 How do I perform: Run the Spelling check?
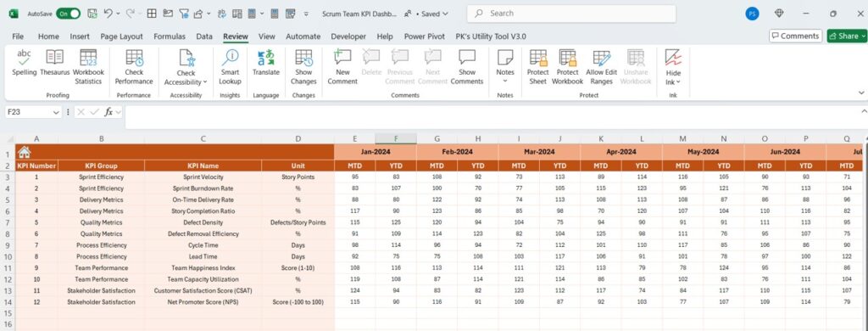(24, 62)
